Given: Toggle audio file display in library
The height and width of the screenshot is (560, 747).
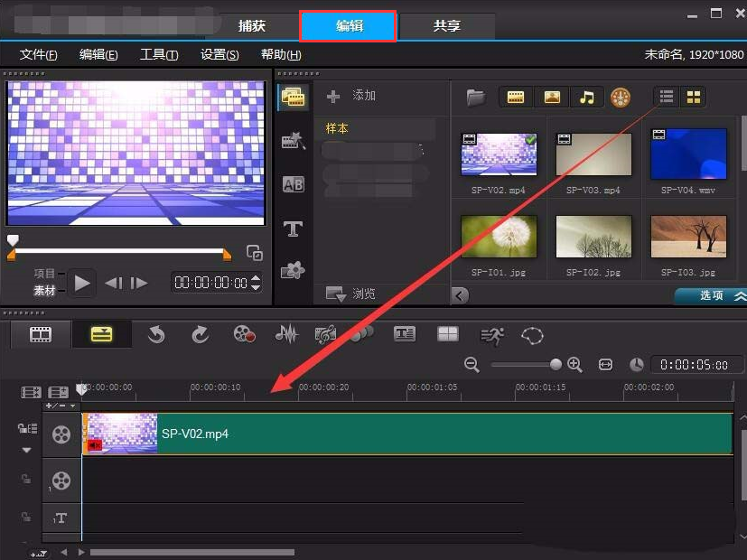Looking at the screenshot, I should click(586, 98).
